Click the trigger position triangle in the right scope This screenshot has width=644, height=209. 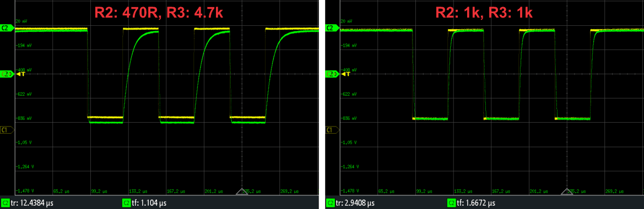pos(567,192)
